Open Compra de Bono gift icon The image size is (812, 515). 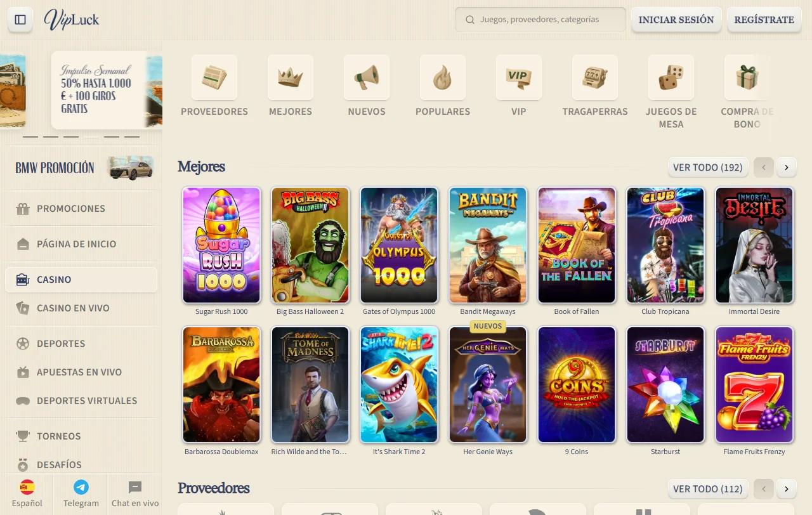pyautogui.click(x=747, y=77)
